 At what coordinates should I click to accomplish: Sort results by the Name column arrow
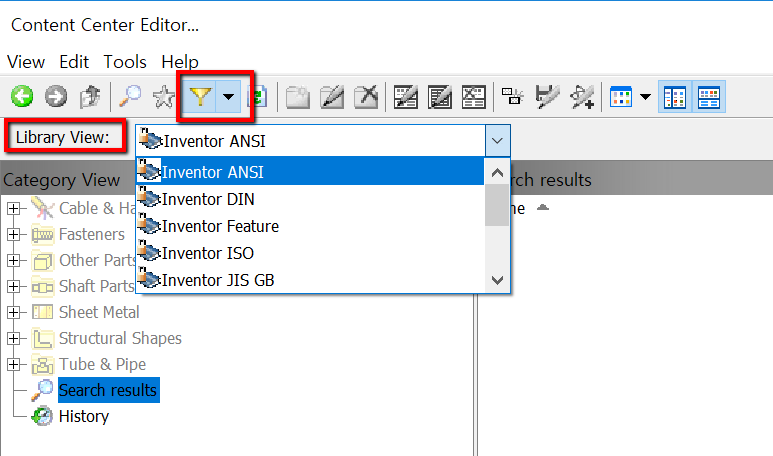tap(542, 208)
